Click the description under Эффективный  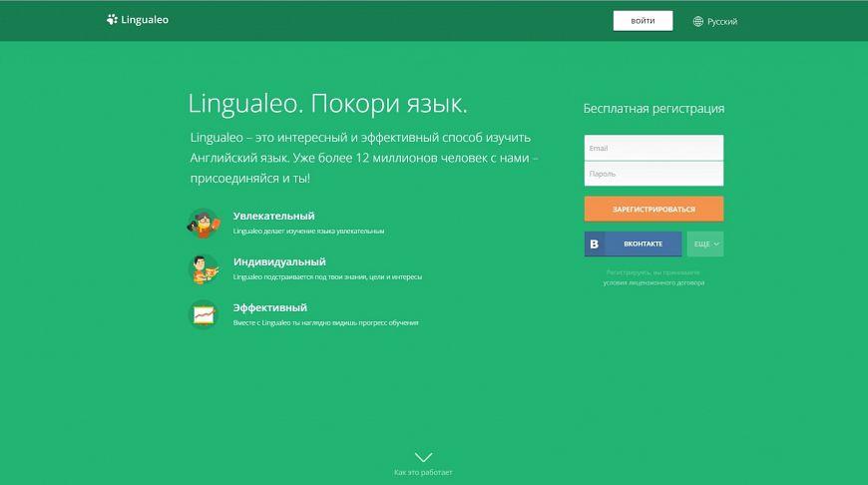pyautogui.click(x=325, y=322)
